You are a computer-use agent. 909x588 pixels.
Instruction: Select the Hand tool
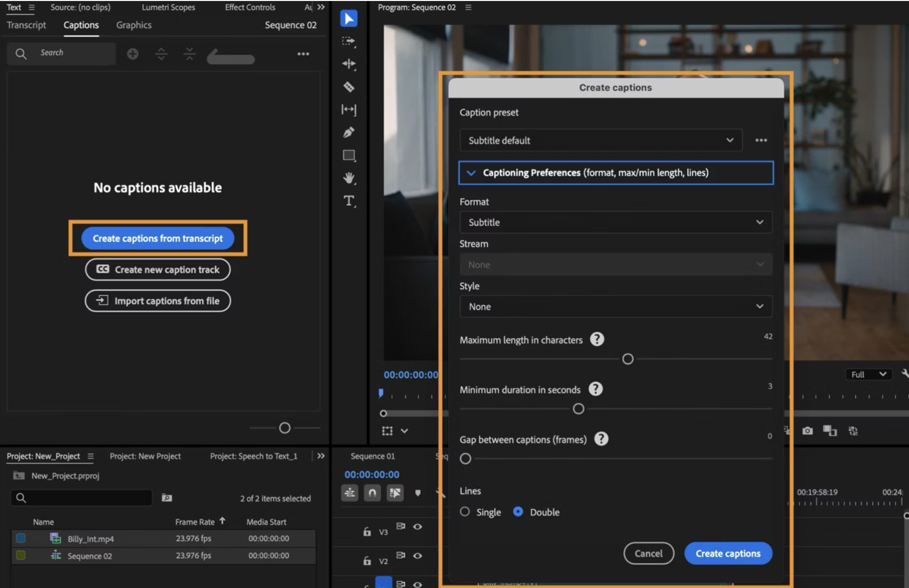[x=349, y=178]
